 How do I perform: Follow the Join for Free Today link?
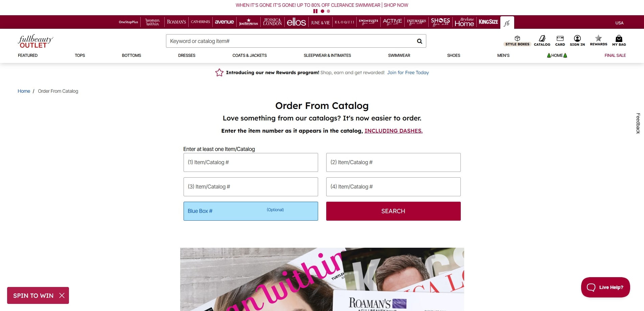[x=408, y=72]
